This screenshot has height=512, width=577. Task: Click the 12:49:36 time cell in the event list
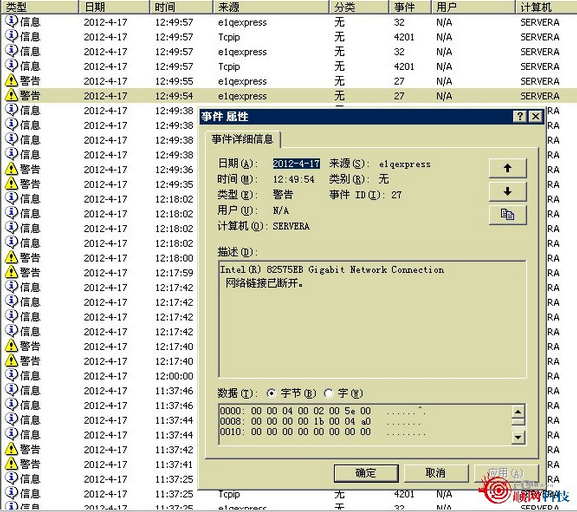(x=174, y=169)
